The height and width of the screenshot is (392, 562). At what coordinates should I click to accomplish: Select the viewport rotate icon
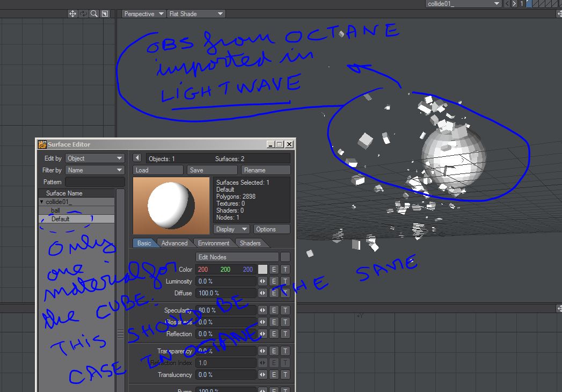(x=83, y=13)
